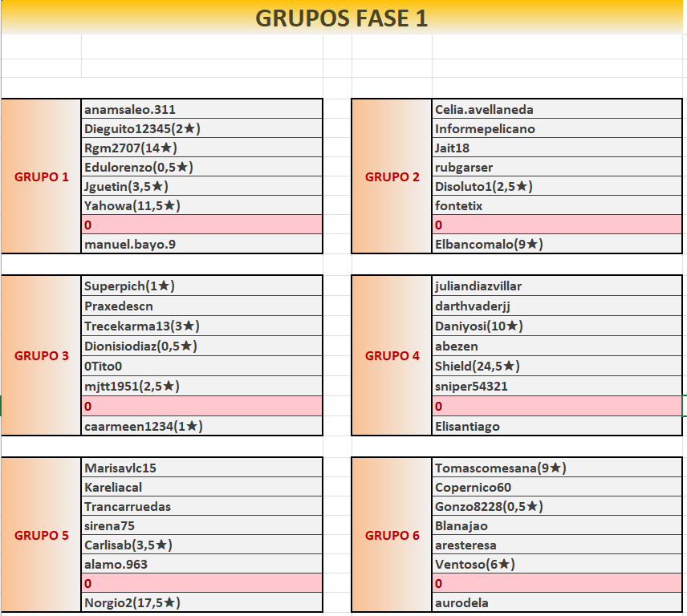Select the cell containing anamsaleo.311
The height and width of the screenshot is (616, 687).
202,109
